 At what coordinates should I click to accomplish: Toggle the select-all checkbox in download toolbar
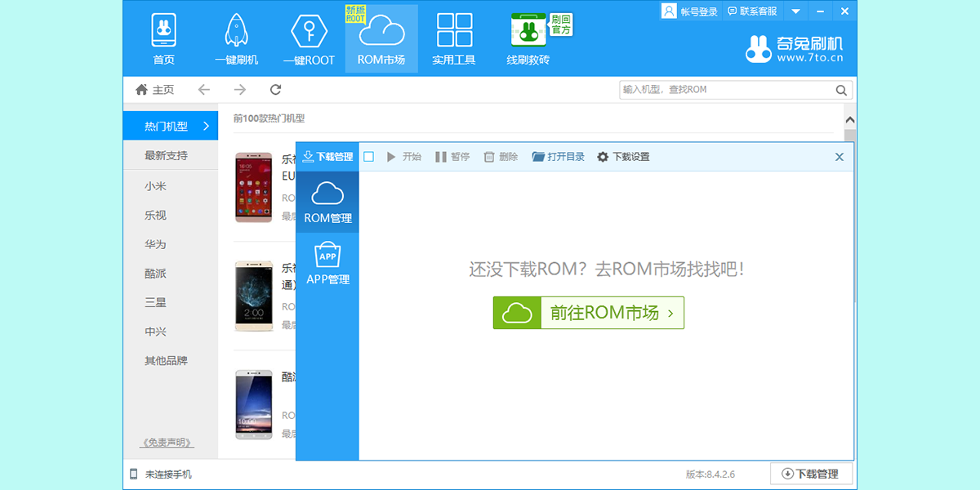pos(368,157)
